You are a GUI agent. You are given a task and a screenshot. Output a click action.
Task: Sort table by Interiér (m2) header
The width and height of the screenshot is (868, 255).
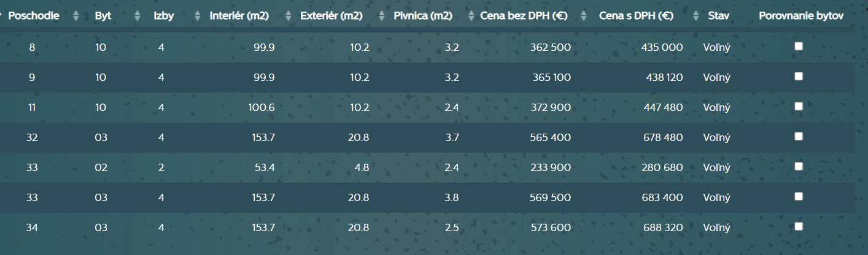239,17
